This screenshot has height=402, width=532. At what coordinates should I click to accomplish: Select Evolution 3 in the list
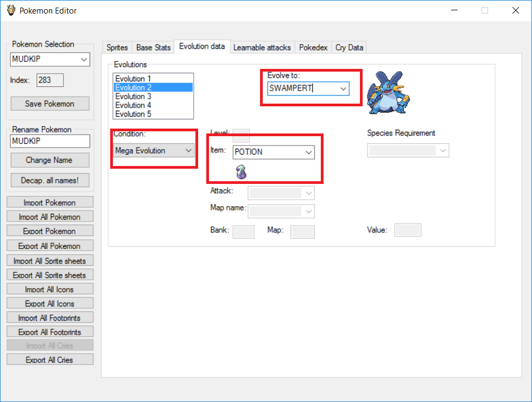click(x=153, y=96)
